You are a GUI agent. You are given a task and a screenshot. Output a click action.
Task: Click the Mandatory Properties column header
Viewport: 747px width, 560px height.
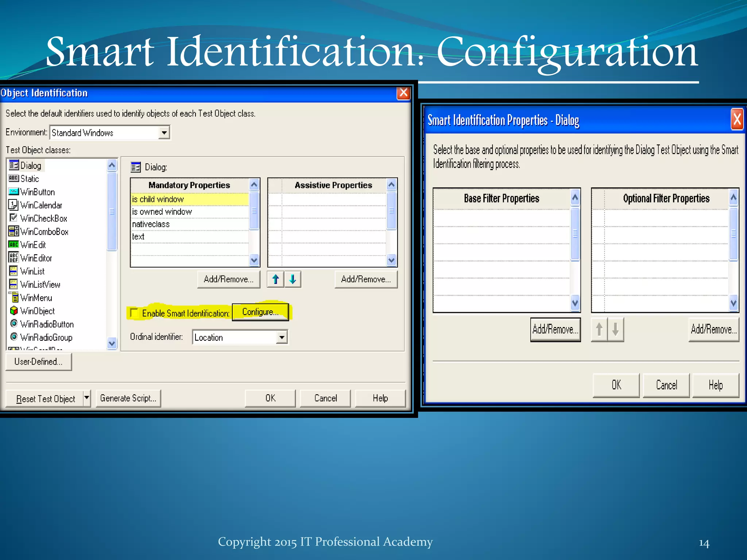pos(190,185)
